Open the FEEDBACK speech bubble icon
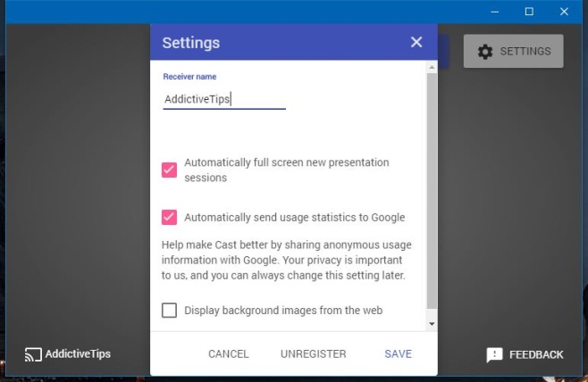Image resolution: width=588 pixels, height=382 pixels. [494, 354]
